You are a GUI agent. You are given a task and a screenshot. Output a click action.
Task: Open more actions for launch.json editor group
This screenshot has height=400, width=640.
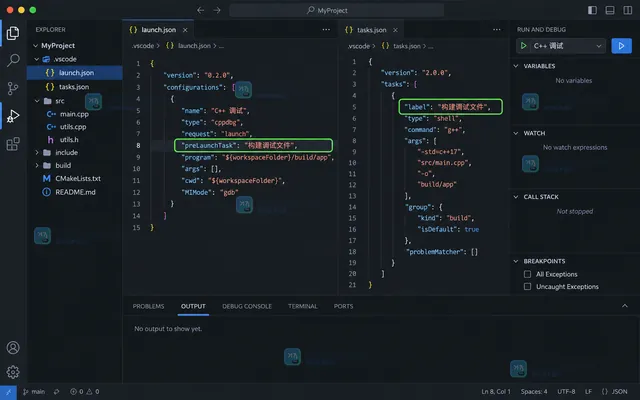tap(326, 29)
